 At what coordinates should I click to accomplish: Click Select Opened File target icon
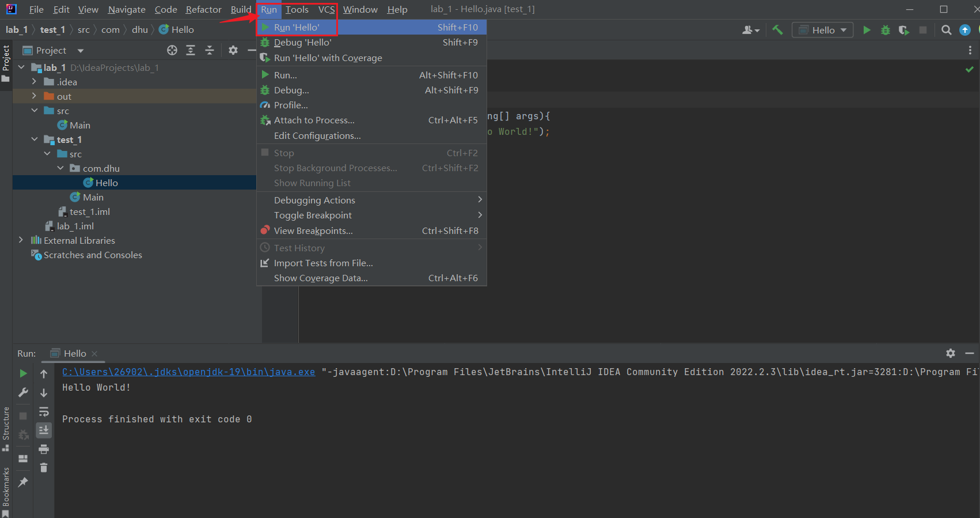click(x=172, y=50)
